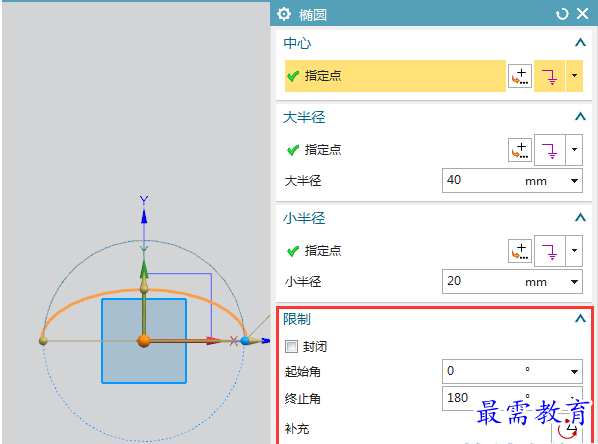Click the blue major radius endpoint handle
Screen dimensions: 598x444
(245, 341)
